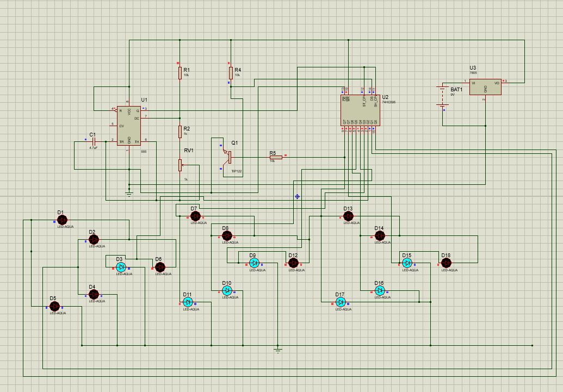Click the lit aqua LED D3
Screen dimensions: 563x392
tap(121, 267)
